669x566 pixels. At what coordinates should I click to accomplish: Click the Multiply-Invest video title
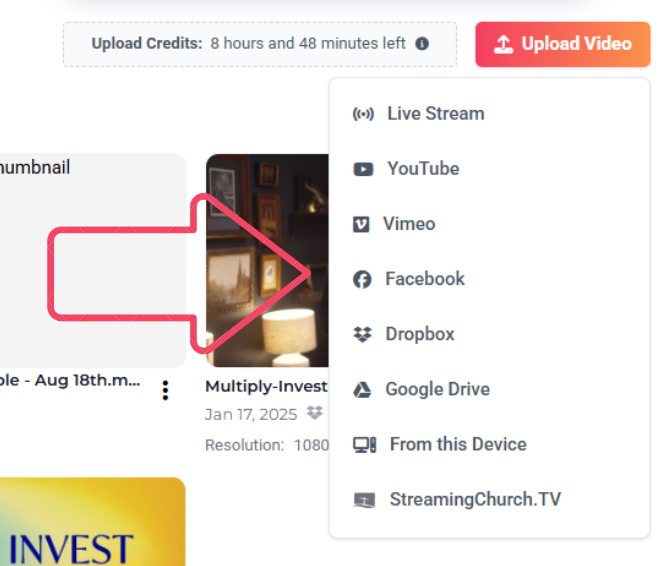pos(267,386)
